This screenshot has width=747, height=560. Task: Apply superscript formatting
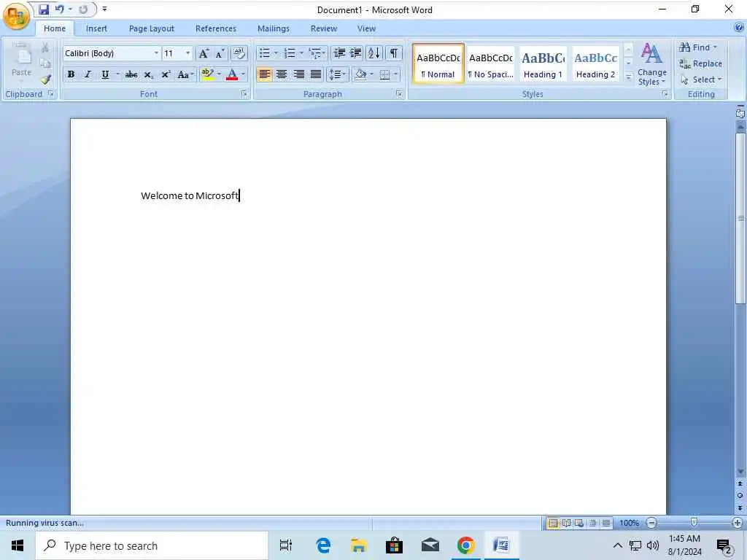166,74
